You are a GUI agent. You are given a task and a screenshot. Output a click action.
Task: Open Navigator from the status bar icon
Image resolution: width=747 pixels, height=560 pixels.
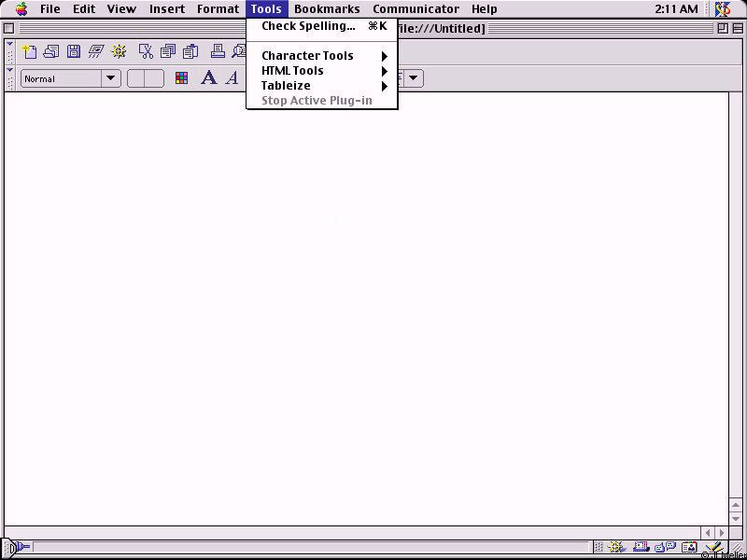[617, 548]
